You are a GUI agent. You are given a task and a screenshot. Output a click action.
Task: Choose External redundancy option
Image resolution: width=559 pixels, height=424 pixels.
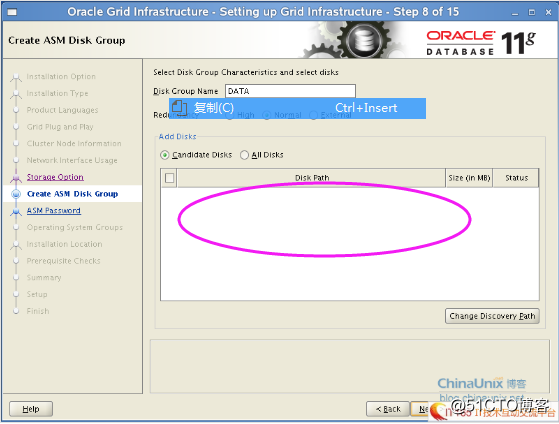click(x=313, y=115)
